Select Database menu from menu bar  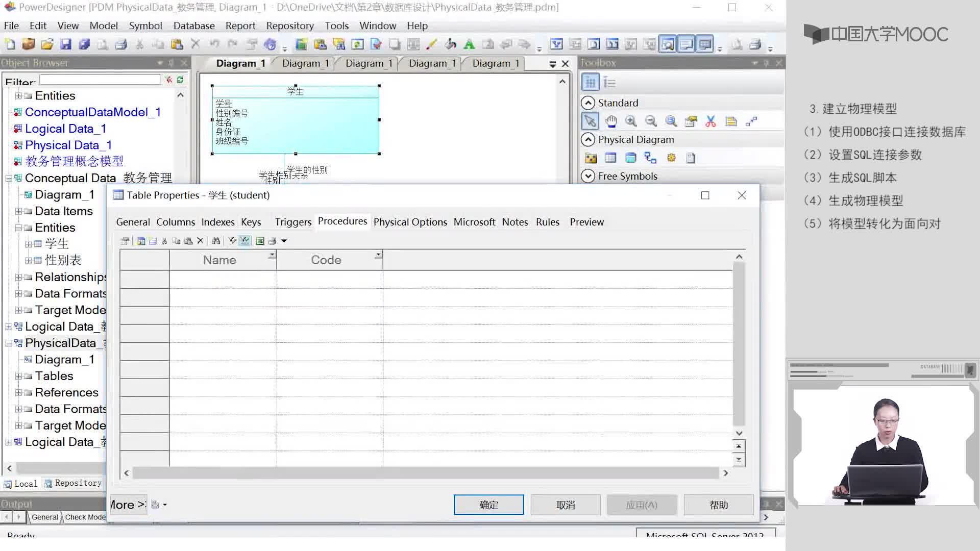pos(194,25)
